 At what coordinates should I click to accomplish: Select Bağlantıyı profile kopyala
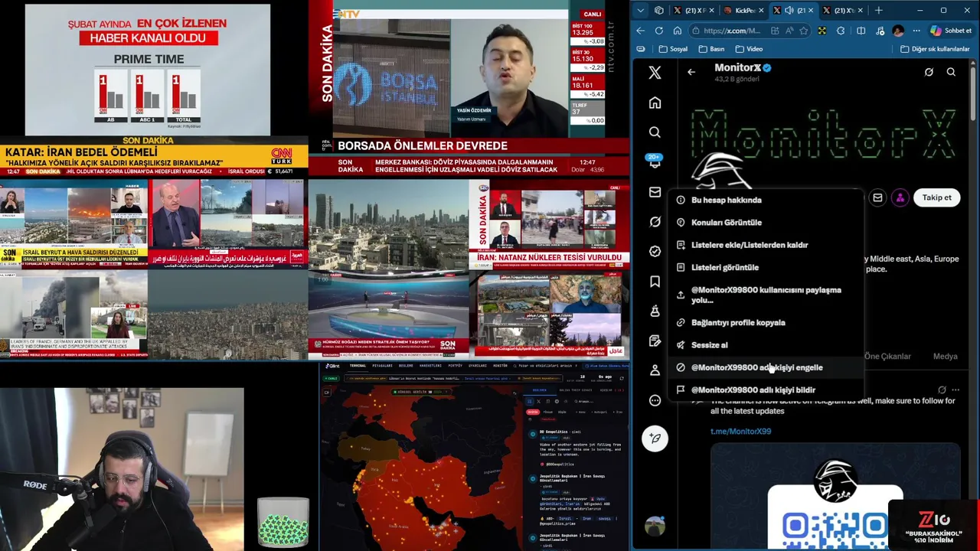(x=766, y=322)
